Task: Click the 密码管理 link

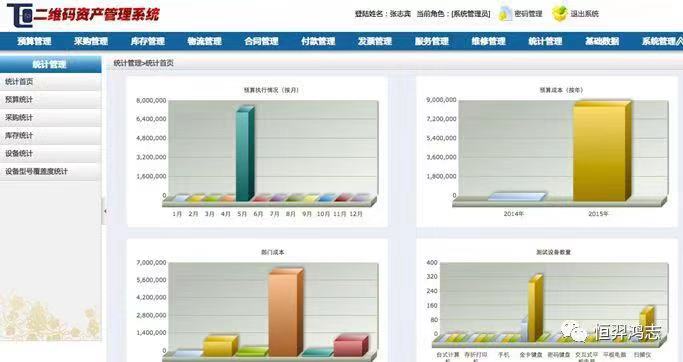Action: [528, 14]
